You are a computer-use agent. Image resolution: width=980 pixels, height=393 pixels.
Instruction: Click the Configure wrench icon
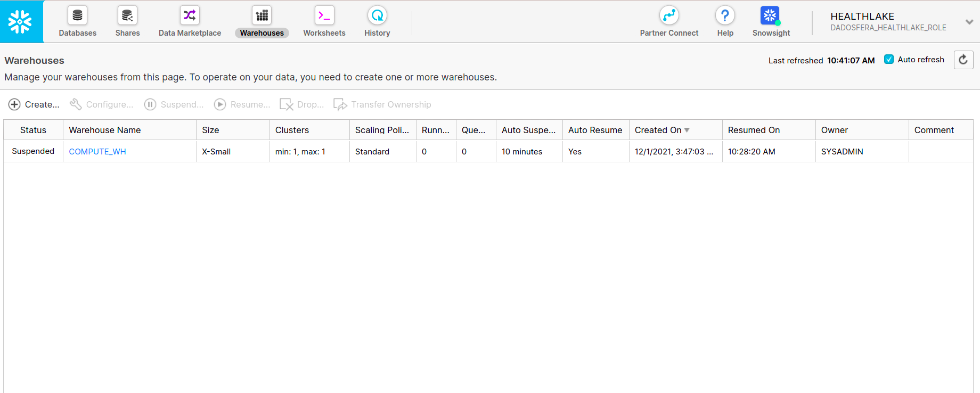pyautogui.click(x=76, y=104)
